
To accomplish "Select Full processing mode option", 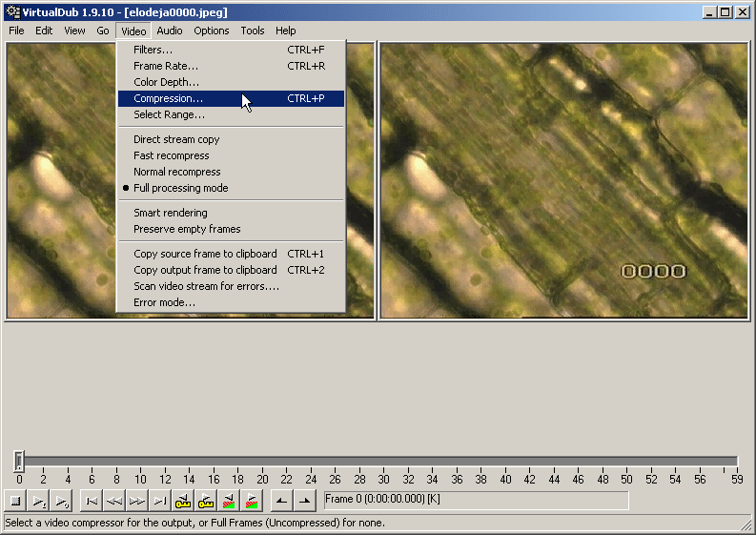I will 231,188.
